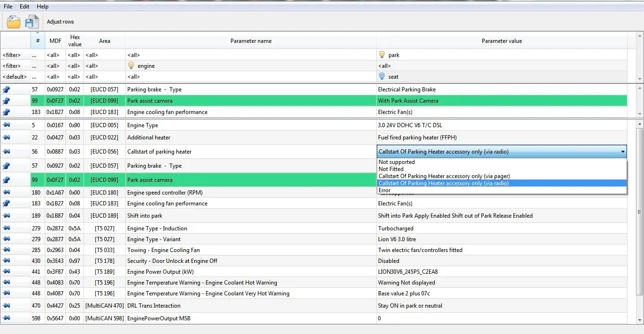The width and height of the screenshot is (644, 334).
Task: Open the Edit menu
Action: (25, 7)
